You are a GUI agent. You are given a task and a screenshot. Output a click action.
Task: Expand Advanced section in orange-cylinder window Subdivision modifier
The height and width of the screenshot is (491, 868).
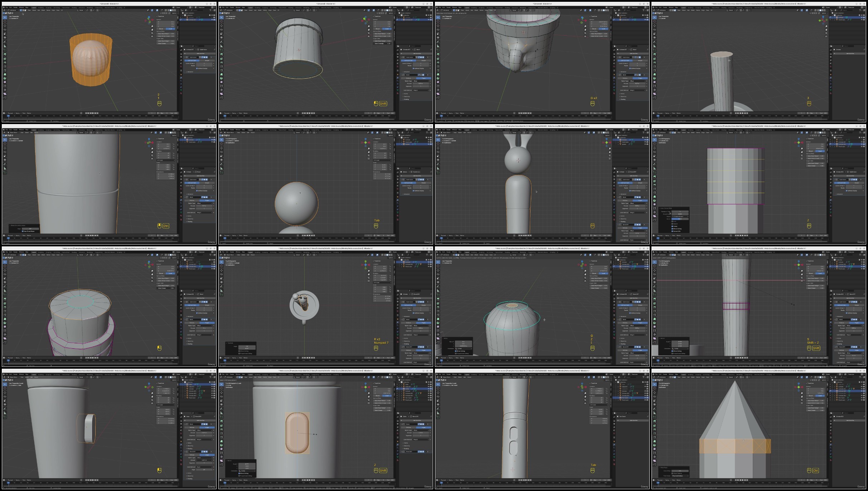click(x=190, y=72)
